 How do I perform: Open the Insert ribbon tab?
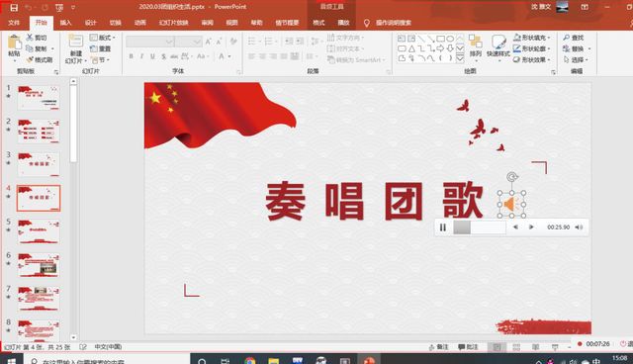65,23
